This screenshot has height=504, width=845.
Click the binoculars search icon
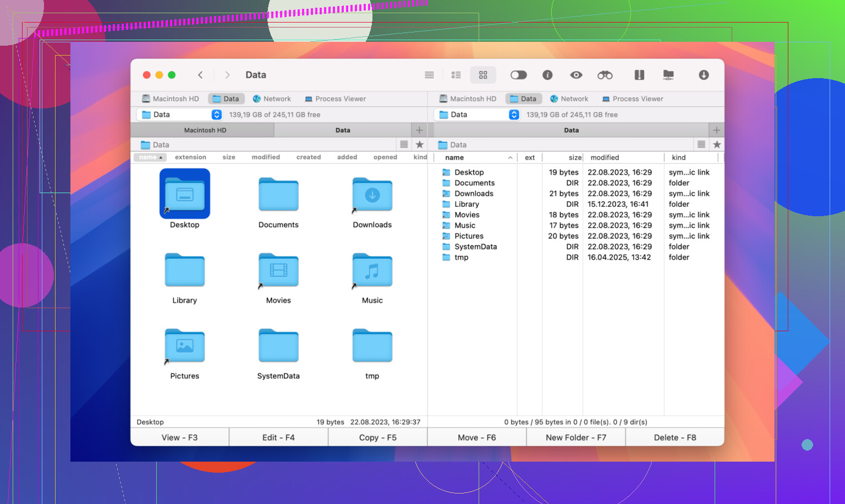tap(605, 75)
